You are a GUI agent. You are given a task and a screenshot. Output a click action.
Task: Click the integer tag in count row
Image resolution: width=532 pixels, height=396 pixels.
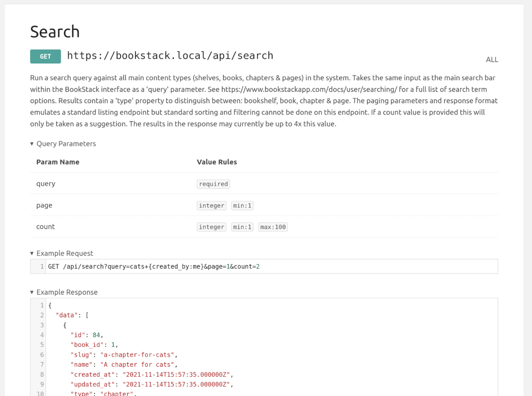pos(211,227)
